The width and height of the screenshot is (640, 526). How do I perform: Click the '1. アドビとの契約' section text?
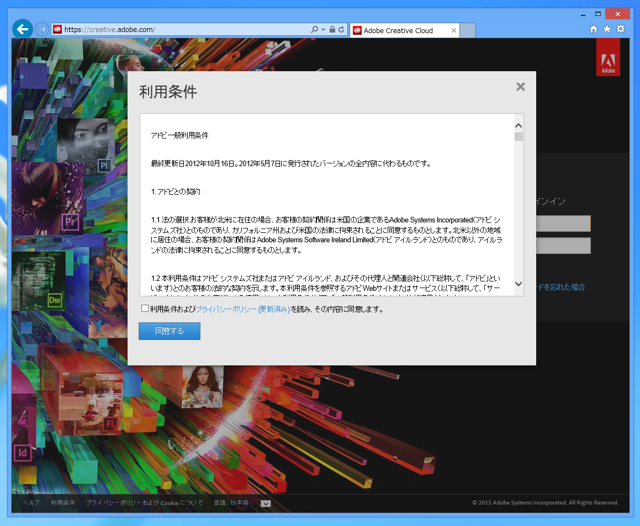point(176,192)
